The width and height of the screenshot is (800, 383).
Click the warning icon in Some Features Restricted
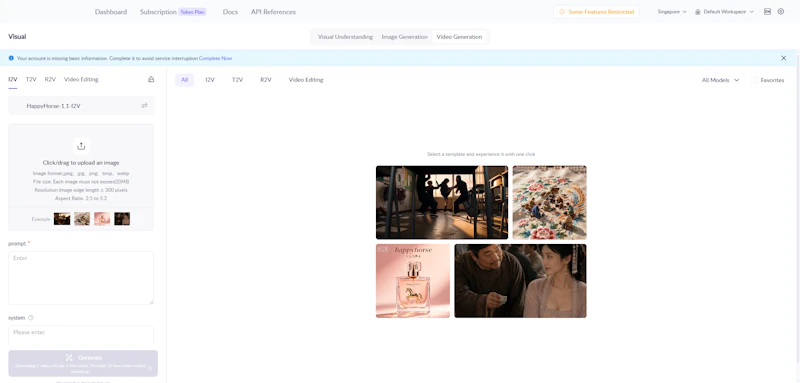tap(562, 12)
